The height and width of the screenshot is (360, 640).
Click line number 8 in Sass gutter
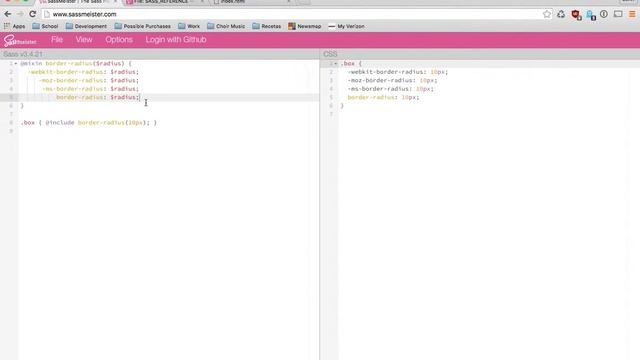coord(11,122)
